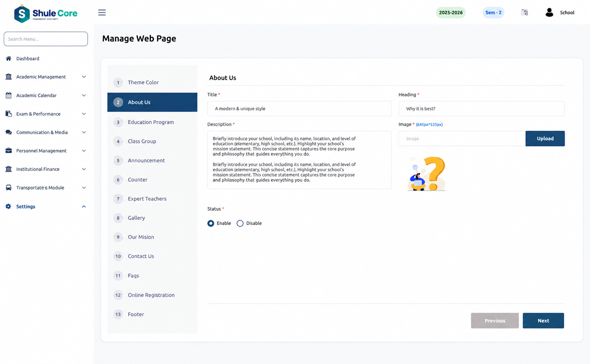Expand the Exam & Performance chevron
Image resolution: width=590 pixels, height=364 pixels.
[x=84, y=114]
